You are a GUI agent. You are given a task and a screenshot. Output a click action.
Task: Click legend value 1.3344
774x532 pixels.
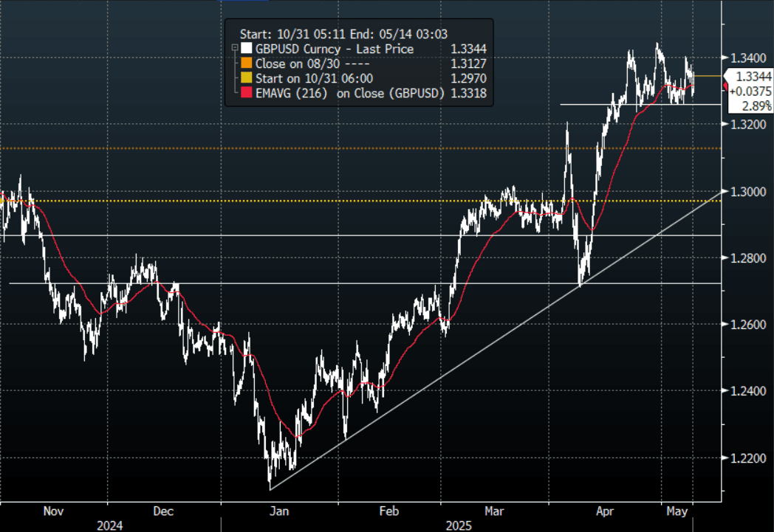468,49
